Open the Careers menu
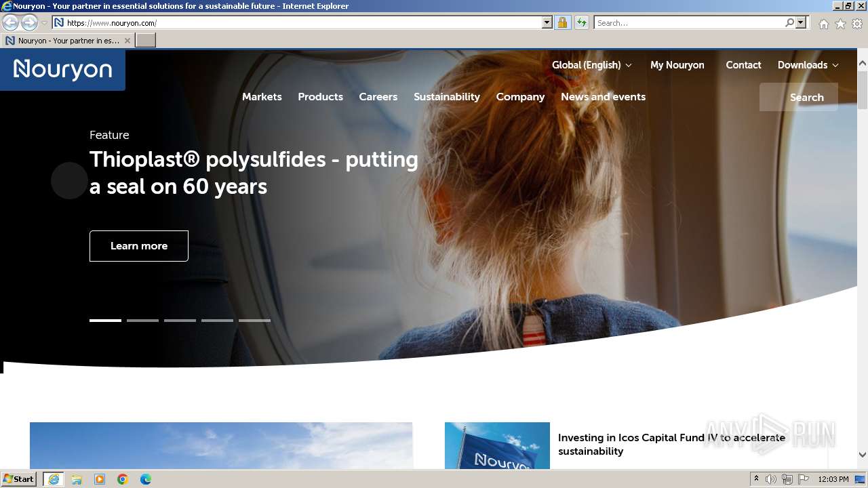This screenshot has width=868, height=488. tap(378, 97)
